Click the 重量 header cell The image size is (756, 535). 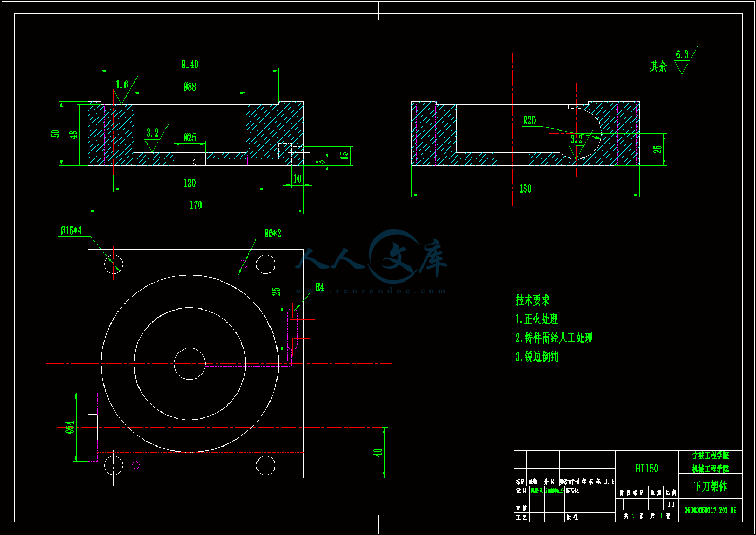click(x=656, y=492)
